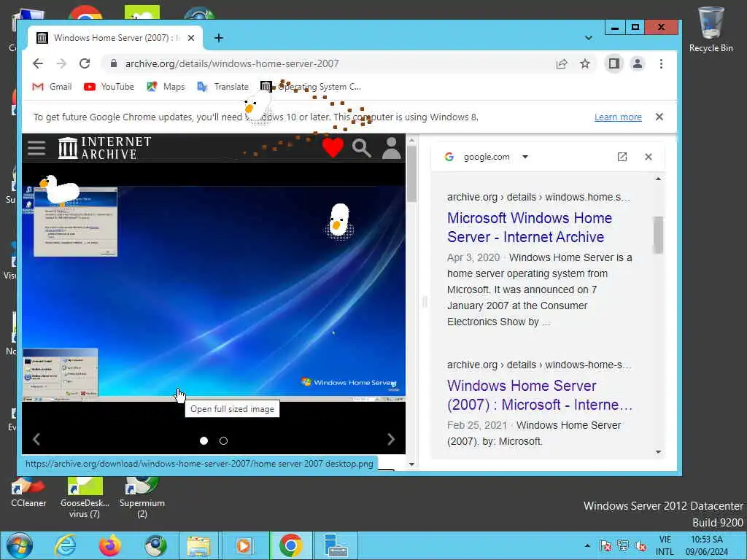Open Supermium (2) desktop shortcut

pyautogui.click(x=142, y=498)
